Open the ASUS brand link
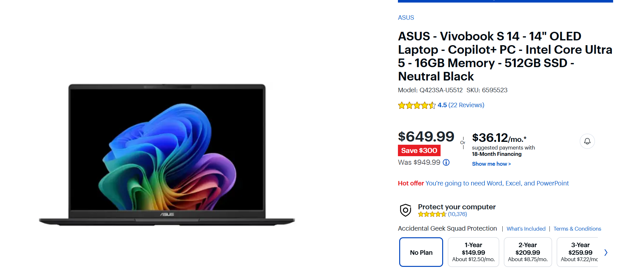 tap(406, 18)
